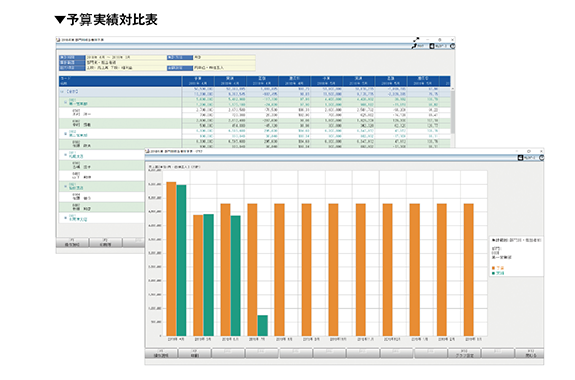Click F2 印刷 button in chart window
Image resolution: width=575 pixels, height=380 pixels.
195,354
